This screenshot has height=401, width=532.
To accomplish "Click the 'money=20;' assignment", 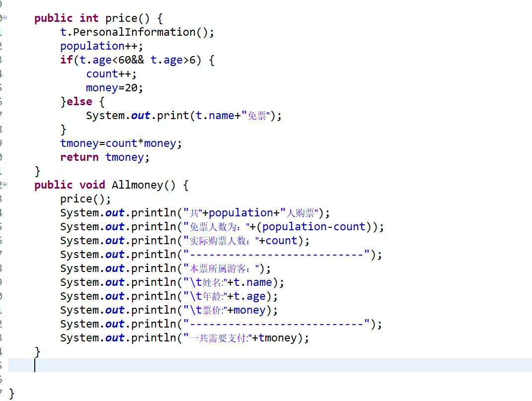I will tap(114, 88).
